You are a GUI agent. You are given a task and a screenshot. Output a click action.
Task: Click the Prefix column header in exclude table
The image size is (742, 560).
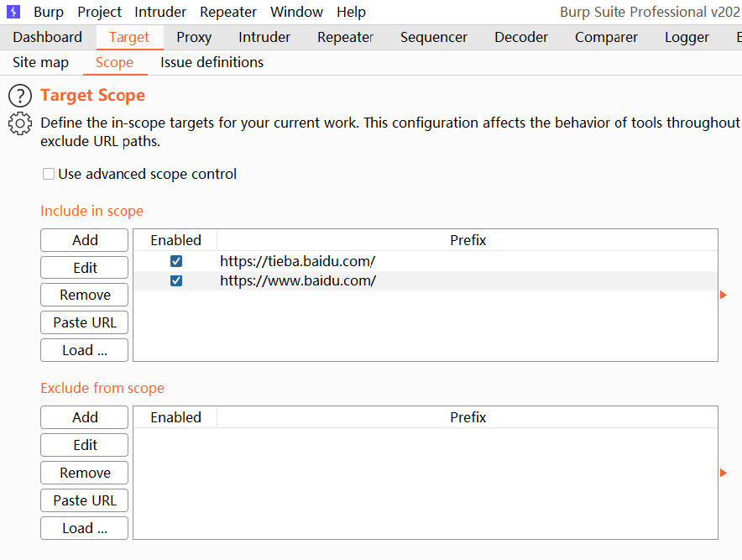coord(468,417)
